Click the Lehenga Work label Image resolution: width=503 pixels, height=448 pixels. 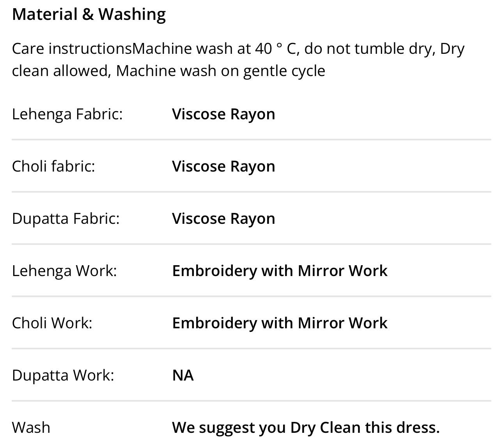(x=64, y=271)
